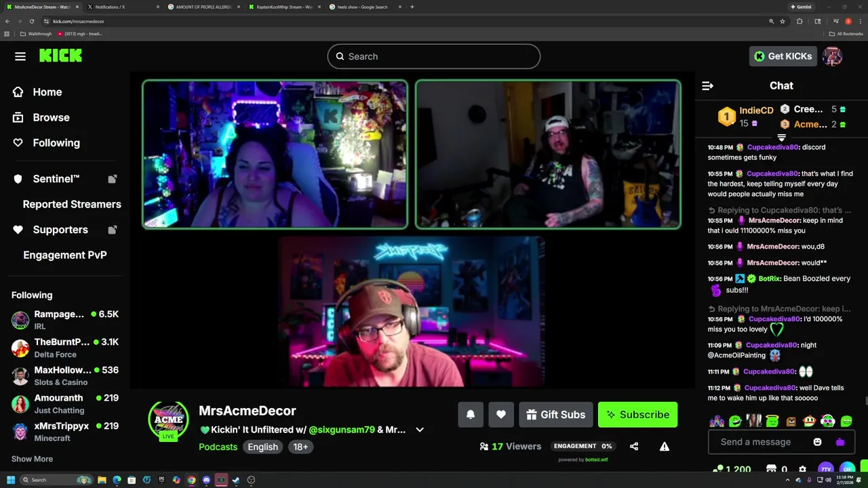This screenshot has height=488, width=868.
Task: Send the angry brown block emote
Action: (x=791, y=421)
